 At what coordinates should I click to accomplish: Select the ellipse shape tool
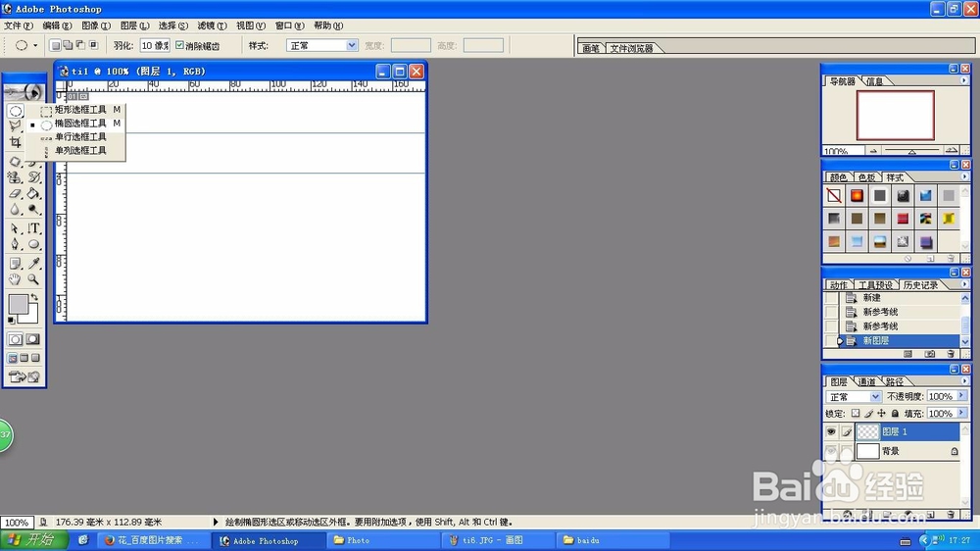point(33,244)
